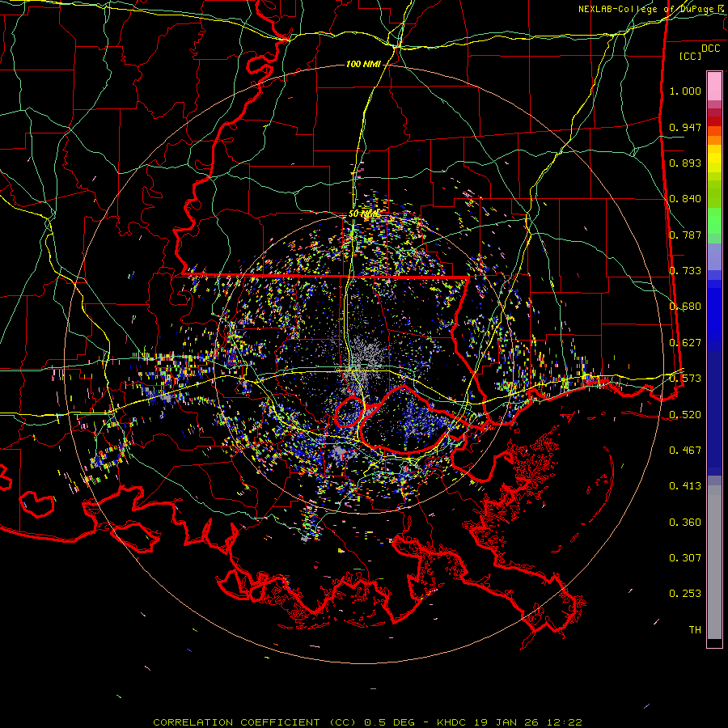Click the 0.627 legend value
Viewport: 728px width, 728px height.
click(x=685, y=343)
